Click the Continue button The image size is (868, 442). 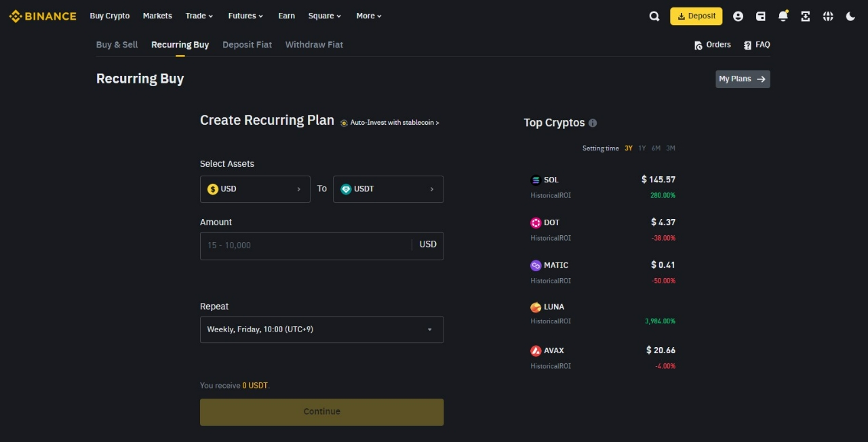pyautogui.click(x=322, y=412)
